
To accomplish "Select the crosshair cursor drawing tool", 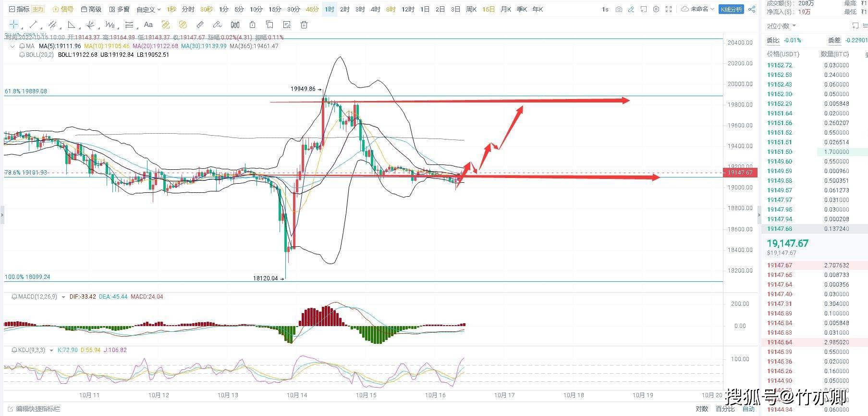I will point(13,25).
